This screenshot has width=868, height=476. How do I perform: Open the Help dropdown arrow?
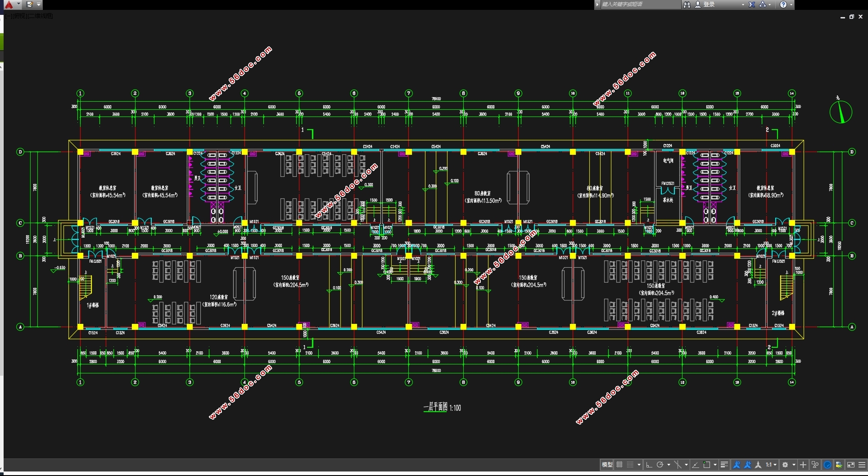[791, 4]
